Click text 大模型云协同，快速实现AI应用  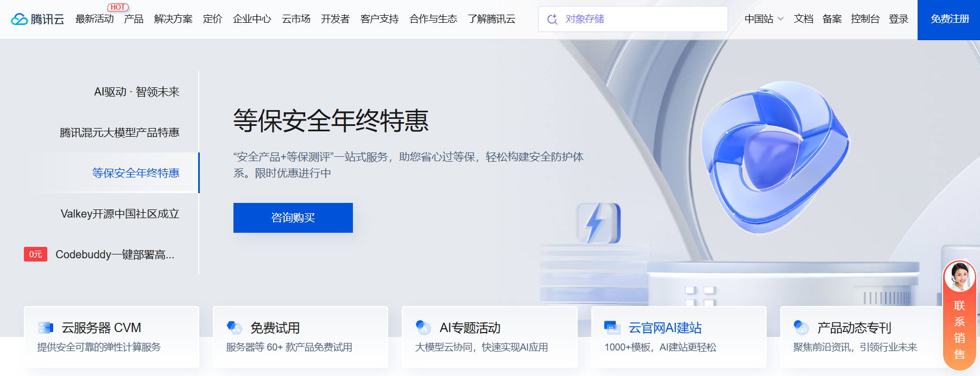[482, 347]
